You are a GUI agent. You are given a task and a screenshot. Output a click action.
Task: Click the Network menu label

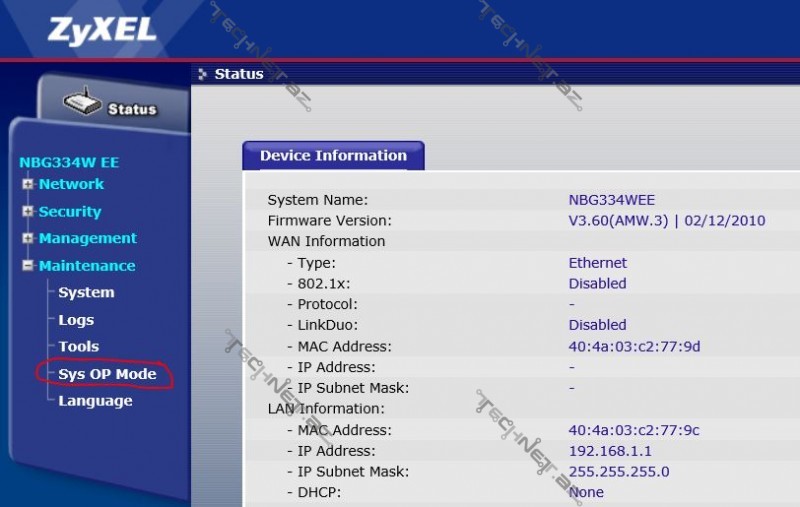coord(71,184)
